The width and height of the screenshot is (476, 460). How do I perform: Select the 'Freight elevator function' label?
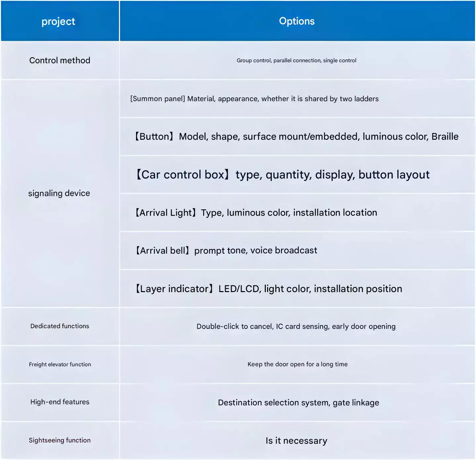(x=60, y=364)
